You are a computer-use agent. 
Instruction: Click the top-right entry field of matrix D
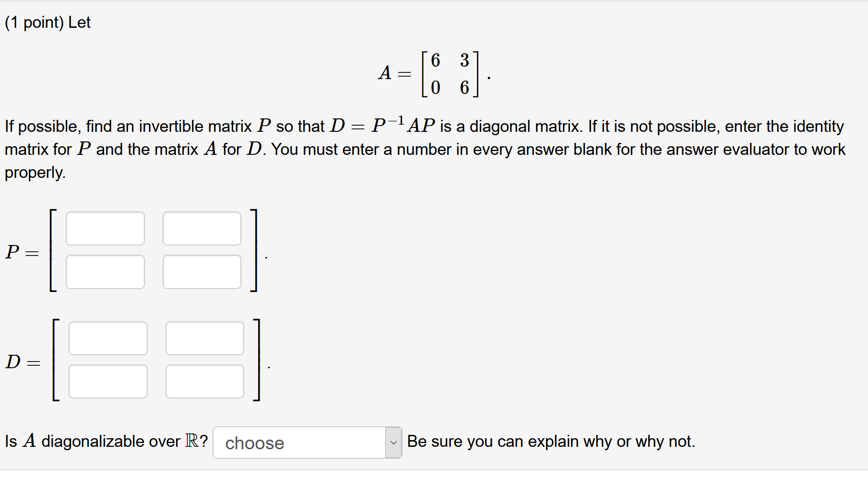coord(204,338)
